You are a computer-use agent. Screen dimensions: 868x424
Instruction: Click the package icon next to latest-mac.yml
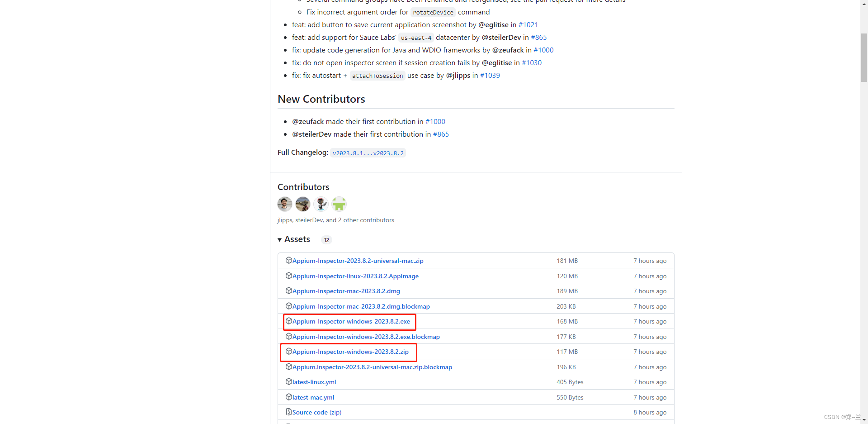pos(288,397)
